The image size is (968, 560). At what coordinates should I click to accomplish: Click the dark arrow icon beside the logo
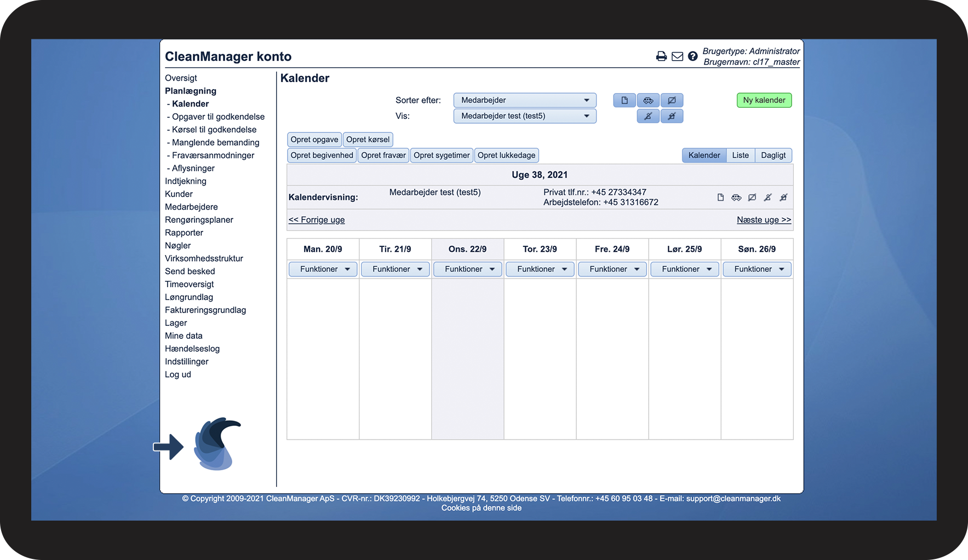(168, 447)
